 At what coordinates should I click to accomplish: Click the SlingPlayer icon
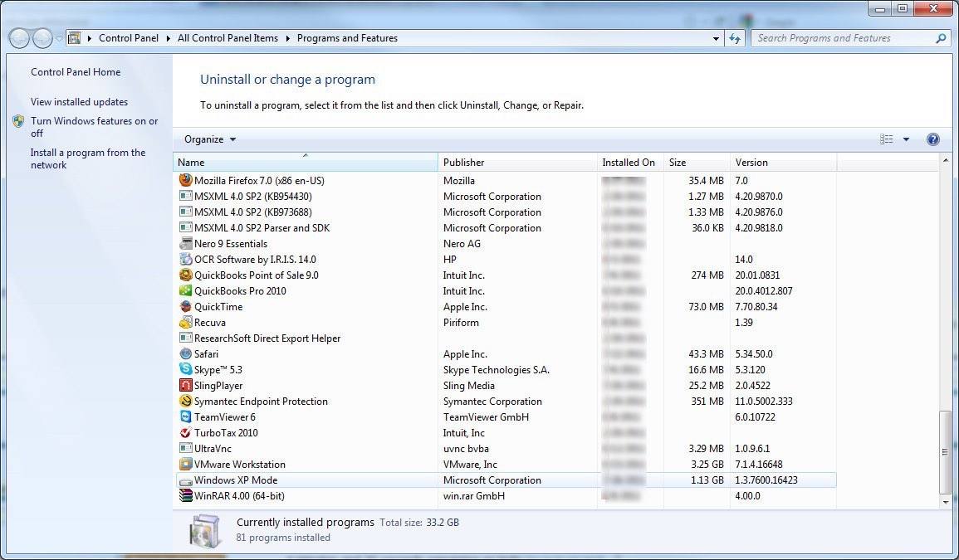tap(185, 385)
